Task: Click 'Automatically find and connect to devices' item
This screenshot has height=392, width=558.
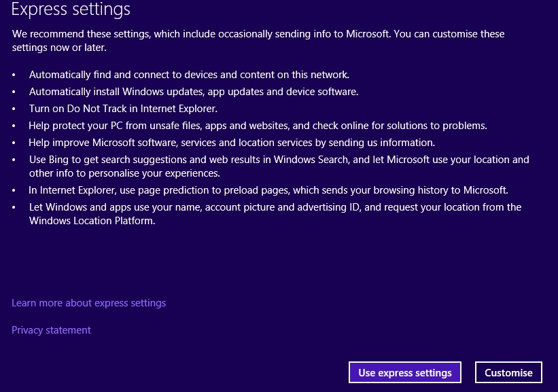Action: coord(189,75)
